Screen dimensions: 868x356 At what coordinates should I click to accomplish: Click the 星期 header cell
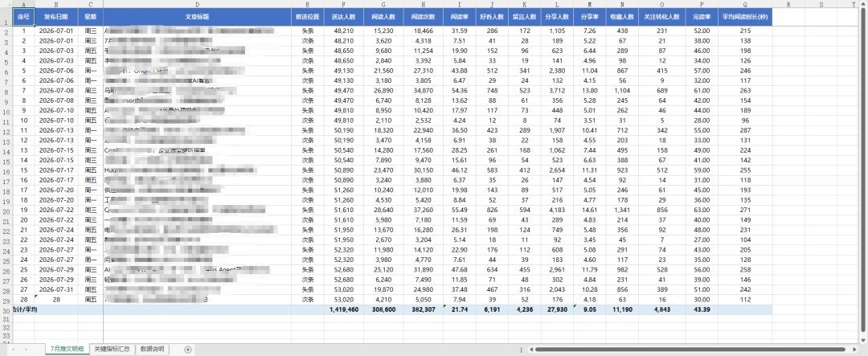coord(90,17)
